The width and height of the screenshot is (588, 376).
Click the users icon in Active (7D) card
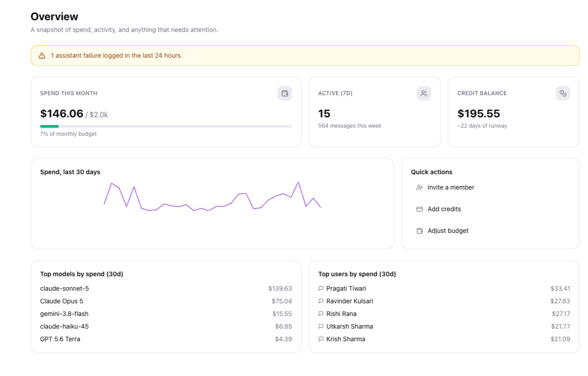(424, 93)
